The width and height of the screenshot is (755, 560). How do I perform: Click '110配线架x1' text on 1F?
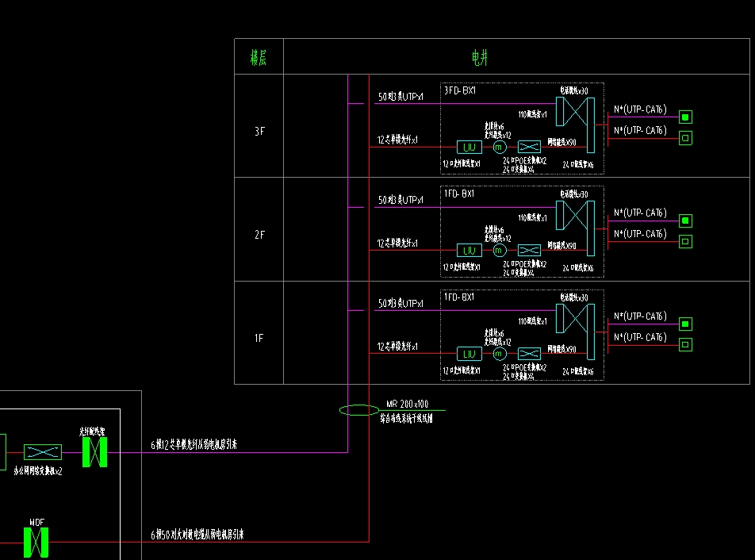tap(533, 321)
